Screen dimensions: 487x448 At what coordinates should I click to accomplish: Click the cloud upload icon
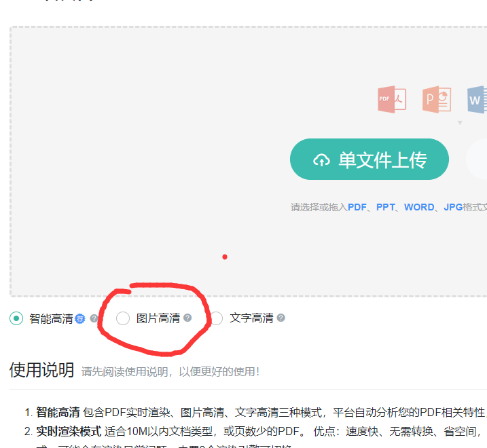321,160
